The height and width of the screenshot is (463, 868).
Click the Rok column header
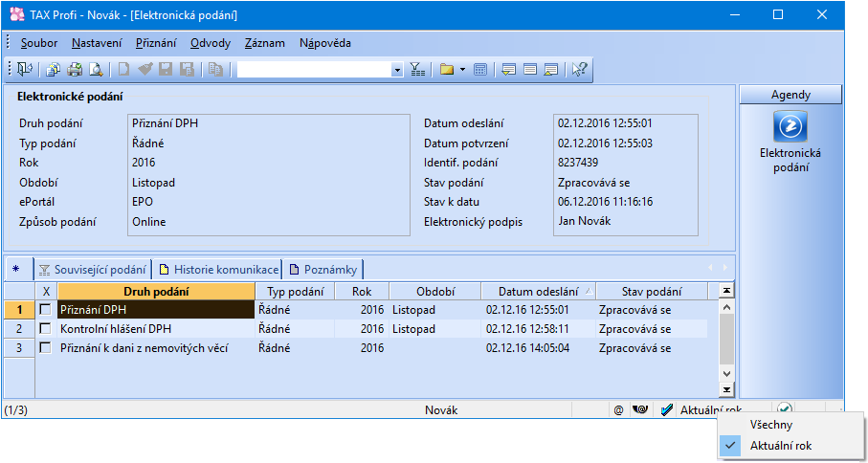362,291
